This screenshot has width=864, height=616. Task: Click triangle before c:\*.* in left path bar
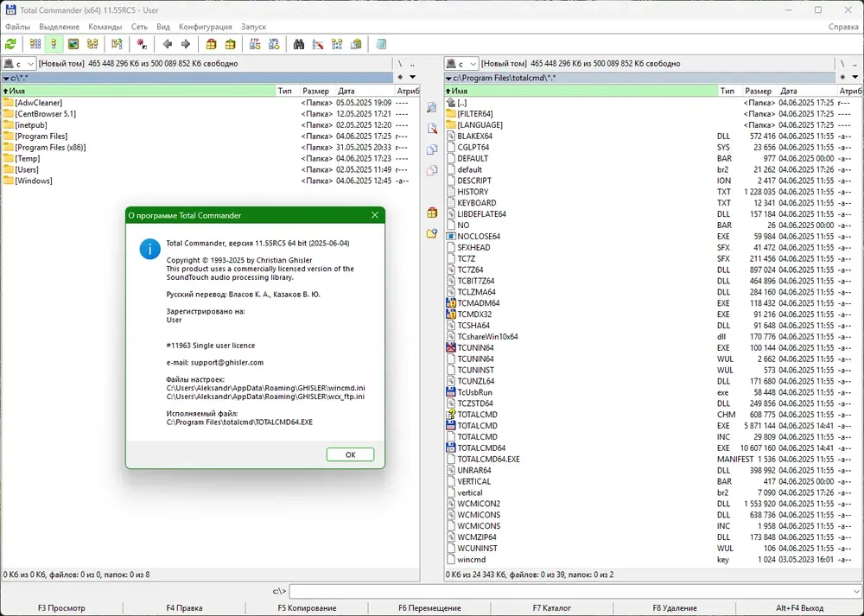tap(6, 79)
